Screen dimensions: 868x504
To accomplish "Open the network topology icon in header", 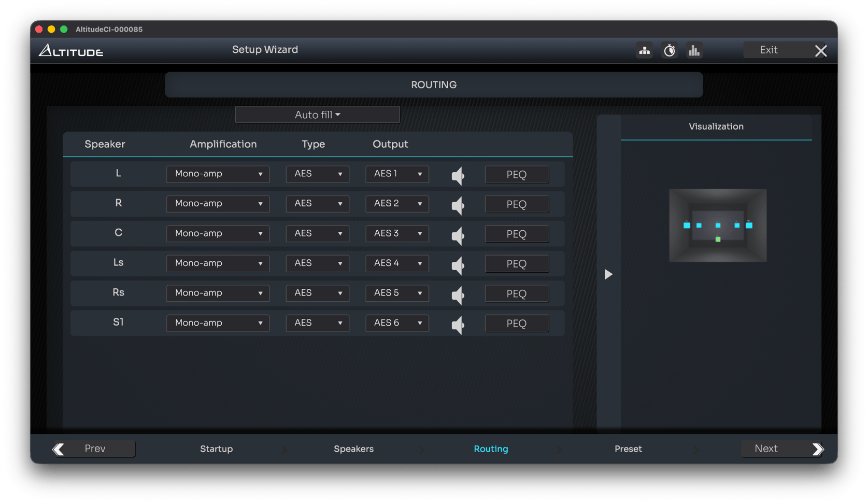I will tap(644, 50).
